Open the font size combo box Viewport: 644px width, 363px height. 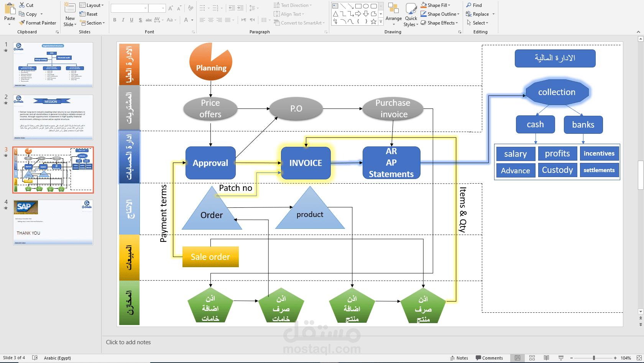pyautogui.click(x=157, y=8)
